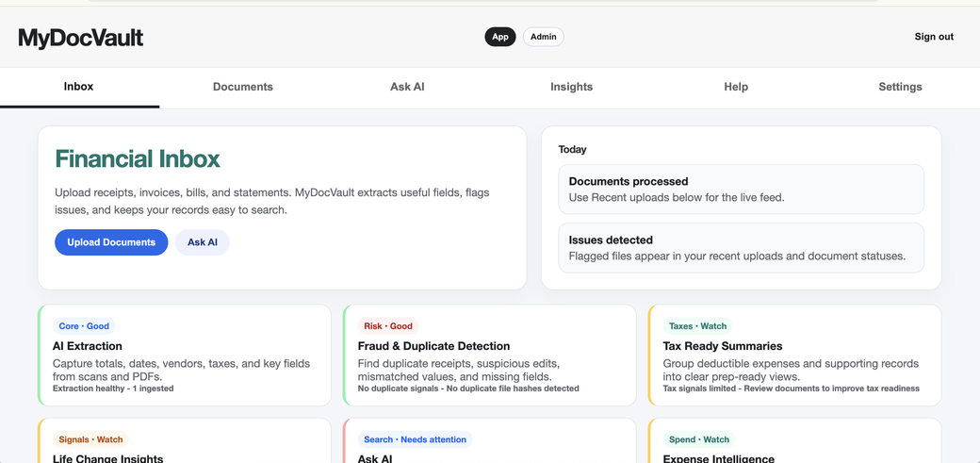Image resolution: width=980 pixels, height=463 pixels.
Task: Click the MyDocVault logo
Action: pos(81,38)
